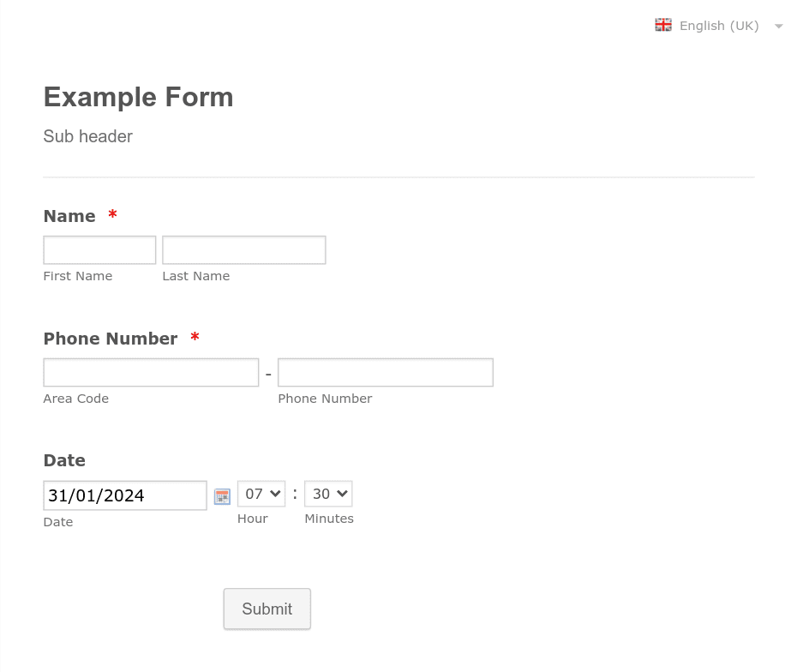Click the Area Code input box
797x672 pixels.
coord(151,372)
